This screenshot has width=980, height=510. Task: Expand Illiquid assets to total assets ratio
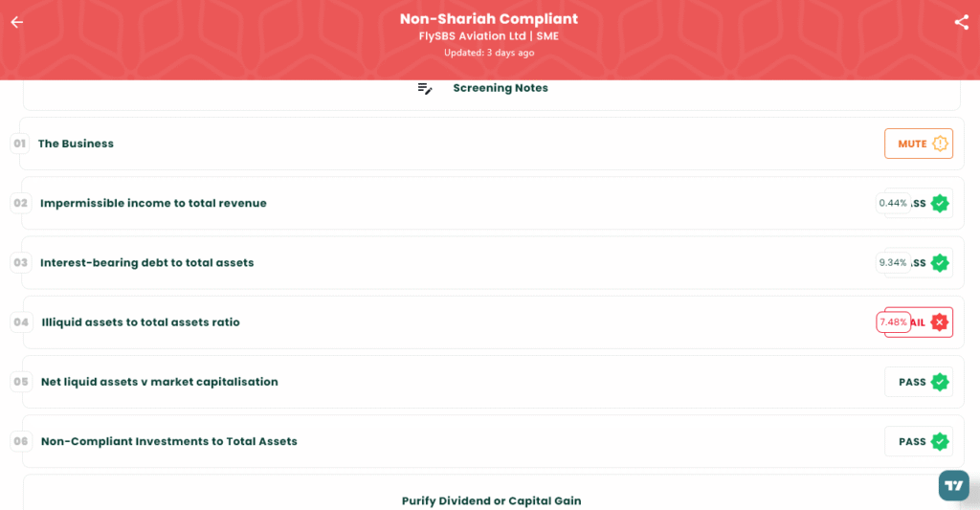click(493, 322)
